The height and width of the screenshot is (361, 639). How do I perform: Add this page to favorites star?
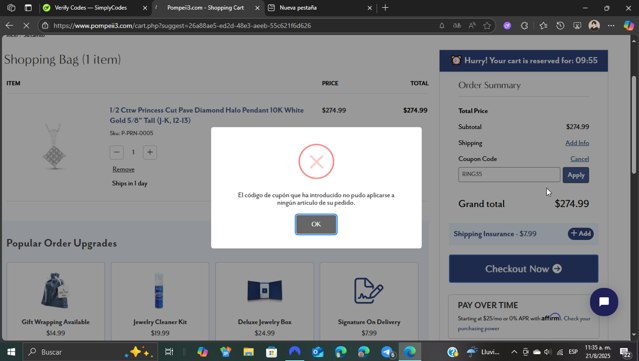click(x=487, y=26)
